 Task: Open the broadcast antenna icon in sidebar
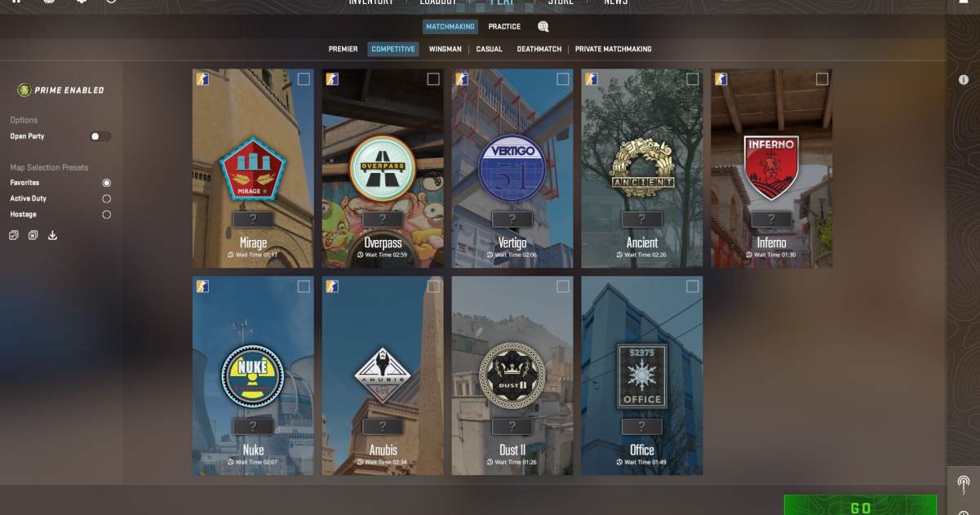(x=964, y=485)
